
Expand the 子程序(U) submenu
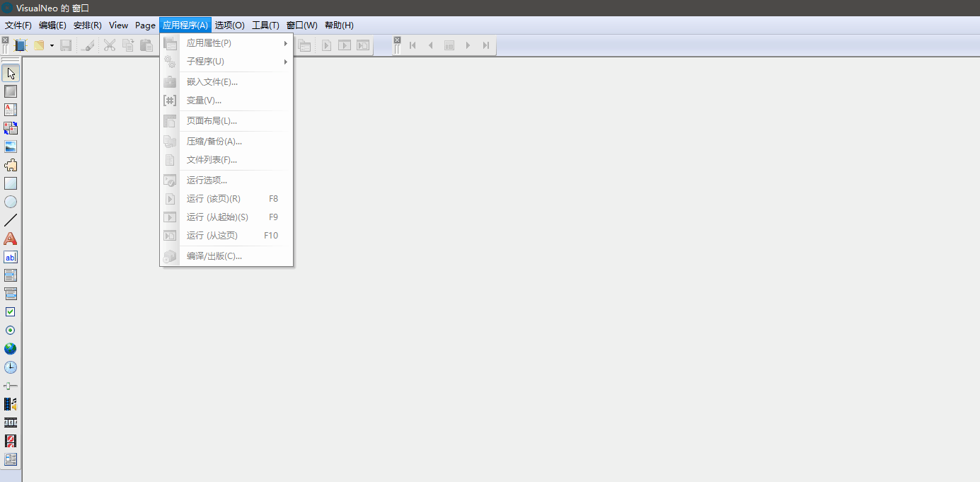[226, 62]
